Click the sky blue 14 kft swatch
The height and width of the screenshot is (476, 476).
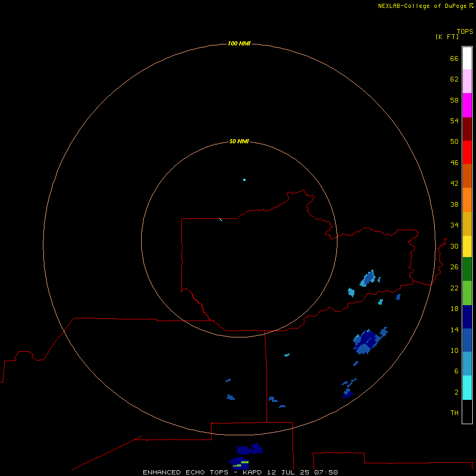click(x=467, y=363)
